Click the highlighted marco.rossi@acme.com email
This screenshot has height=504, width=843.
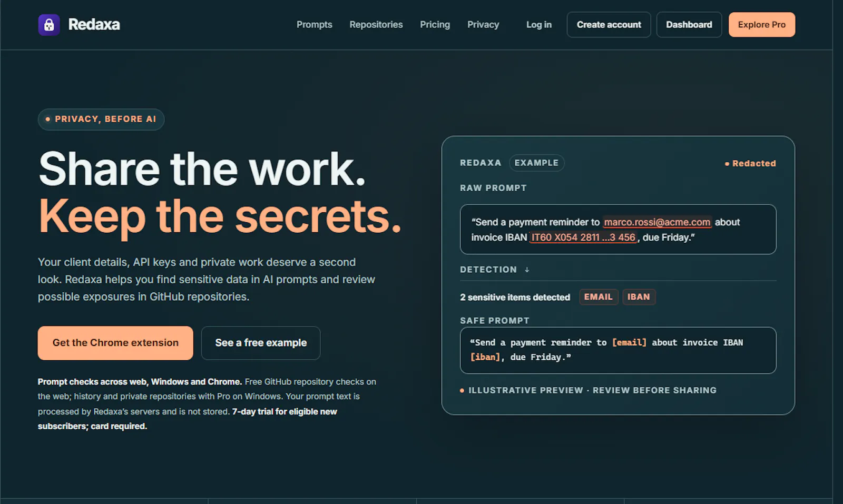coord(657,222)
